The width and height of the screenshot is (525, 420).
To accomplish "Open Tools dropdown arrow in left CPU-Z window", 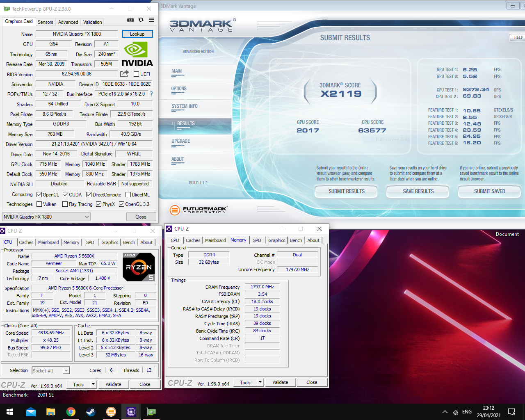I will (x=94, y=384).
